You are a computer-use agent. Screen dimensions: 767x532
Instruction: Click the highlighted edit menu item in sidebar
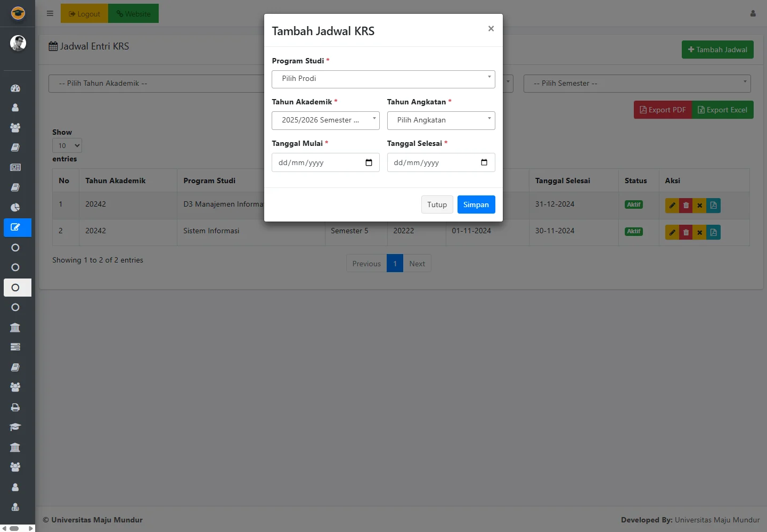(15, 227)
